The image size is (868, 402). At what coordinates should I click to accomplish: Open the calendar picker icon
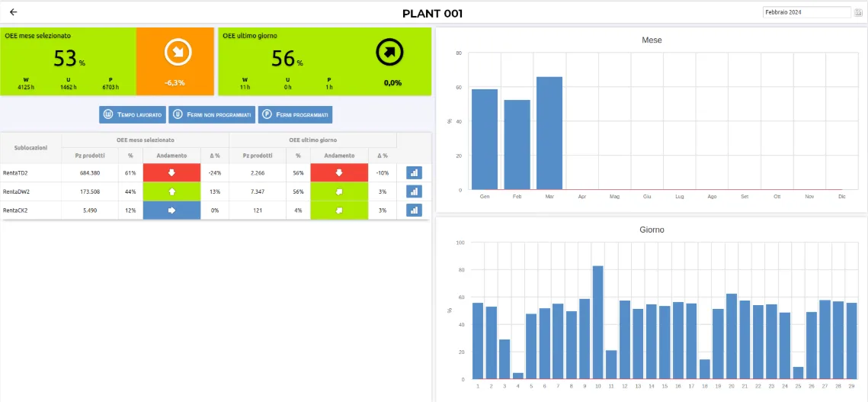(x=857, y=12)
